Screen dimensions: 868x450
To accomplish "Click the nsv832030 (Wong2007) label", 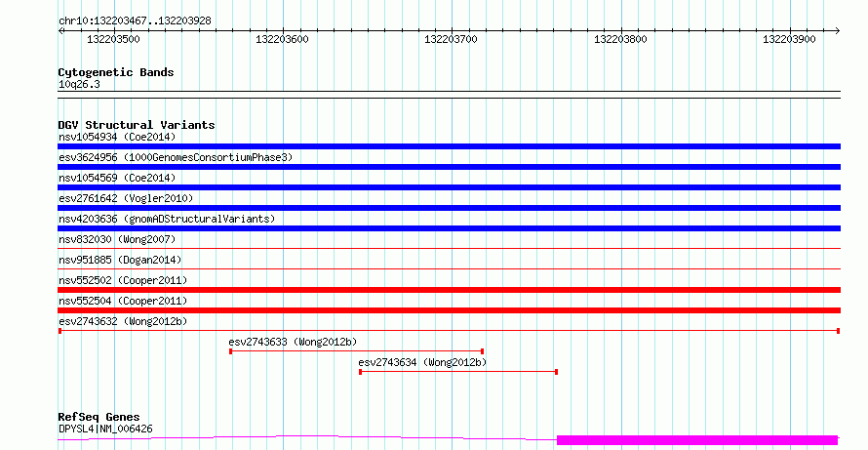I will 117,239.
